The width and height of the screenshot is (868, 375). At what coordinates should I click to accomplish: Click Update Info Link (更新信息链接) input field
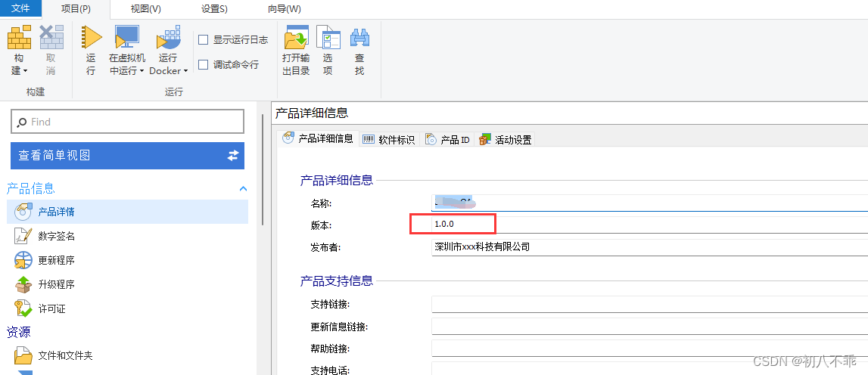coord(649,327)
